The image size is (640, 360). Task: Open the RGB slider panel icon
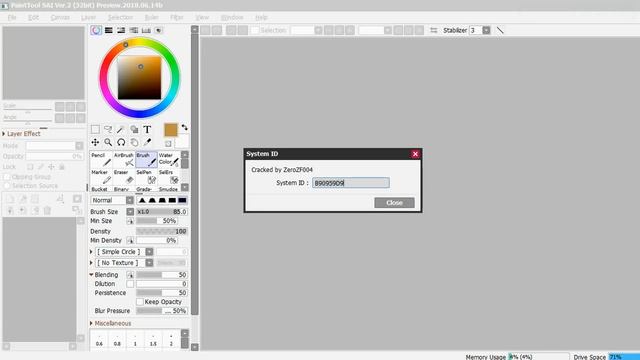[109, 30]
